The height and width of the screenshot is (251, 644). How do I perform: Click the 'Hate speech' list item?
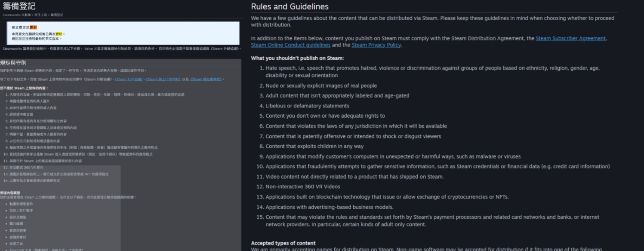pos(432,72)
